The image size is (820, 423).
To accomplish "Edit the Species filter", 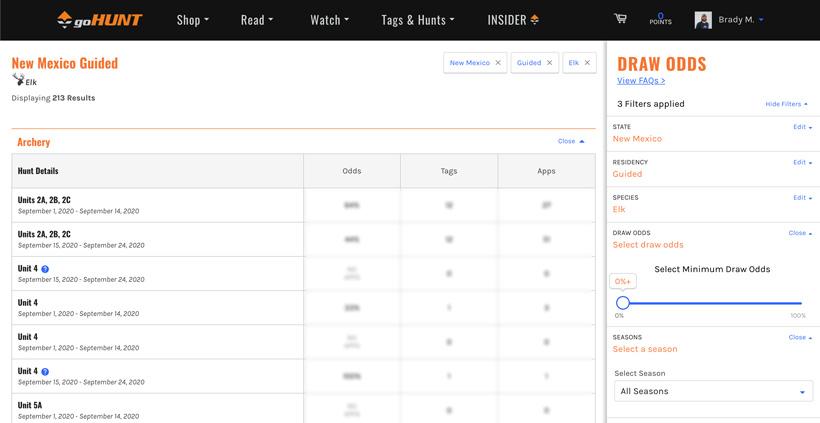I will [x=801, y=198].
